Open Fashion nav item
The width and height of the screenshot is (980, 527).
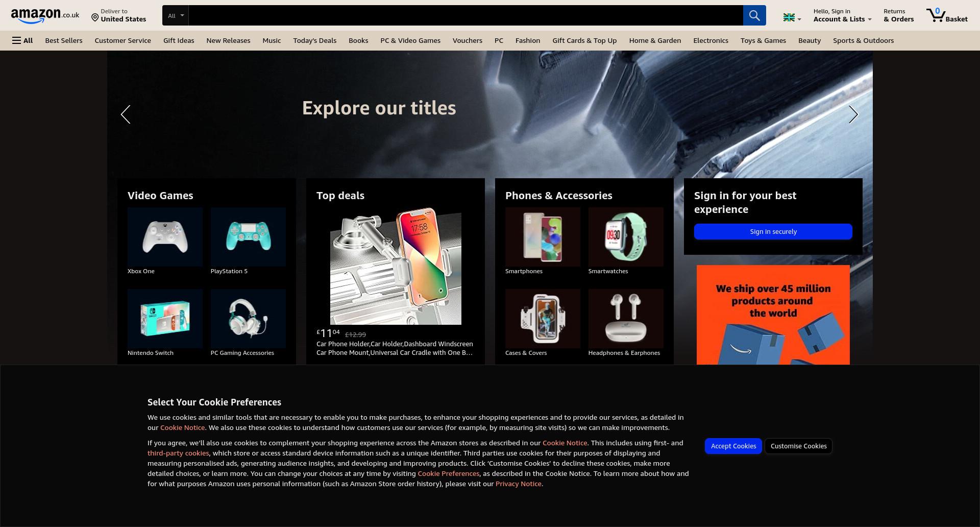click(x=528, y=40)
